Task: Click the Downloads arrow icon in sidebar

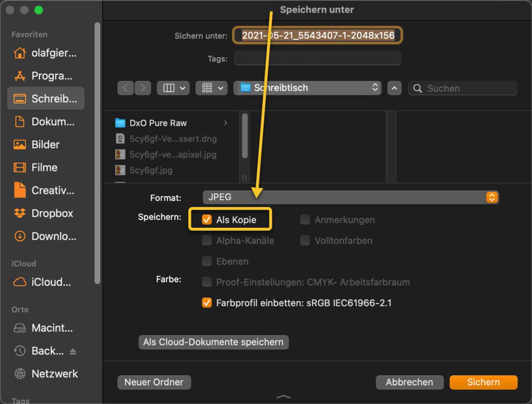Action: [20, 236]
